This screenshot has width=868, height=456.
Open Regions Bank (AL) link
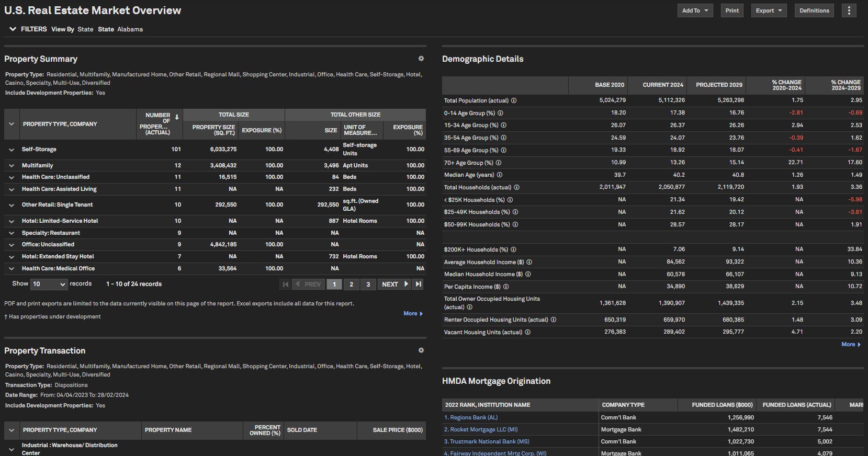click(x=474, y=417)
